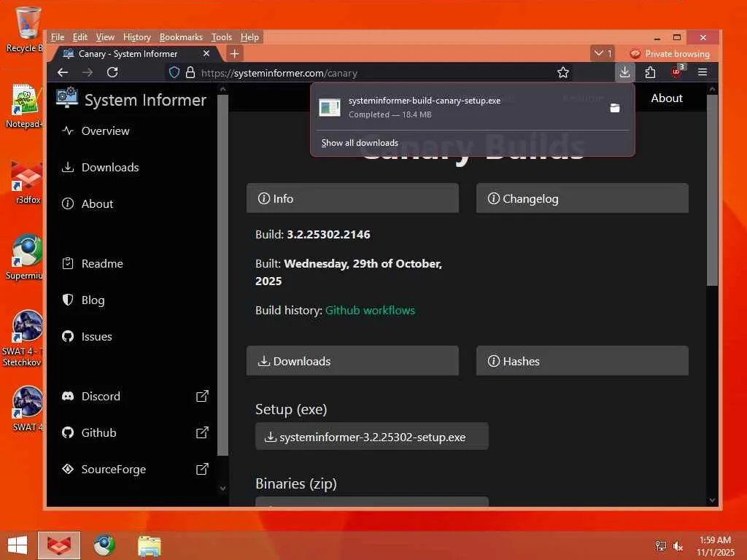This screenshot has height=560, width=747.
Task: Reload the current page
Action: point(112,72)
